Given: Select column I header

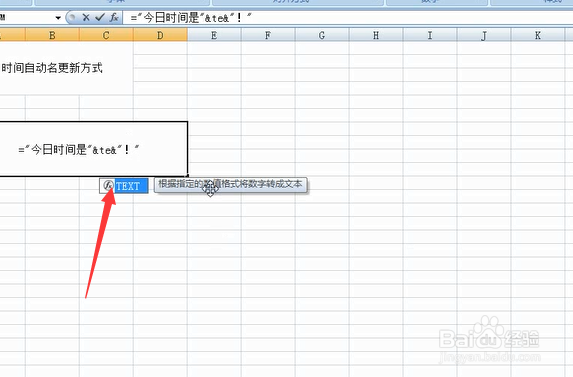Looking at the screenshot, I should coord(430,35).
